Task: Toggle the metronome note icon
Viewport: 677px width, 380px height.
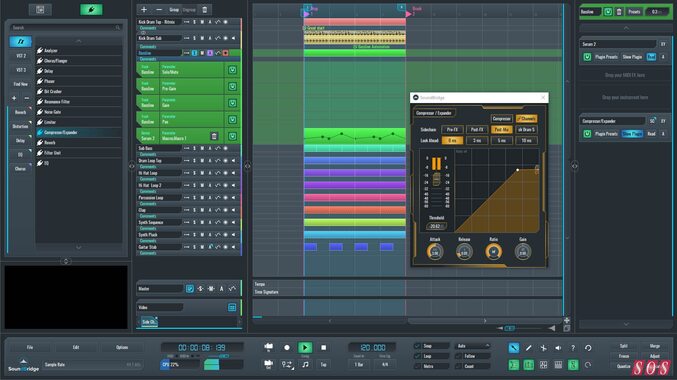Action: [305, 365]
